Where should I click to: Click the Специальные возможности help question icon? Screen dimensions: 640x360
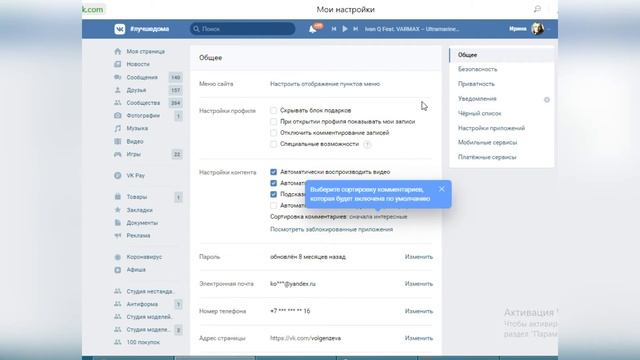[x=367, y=144]
